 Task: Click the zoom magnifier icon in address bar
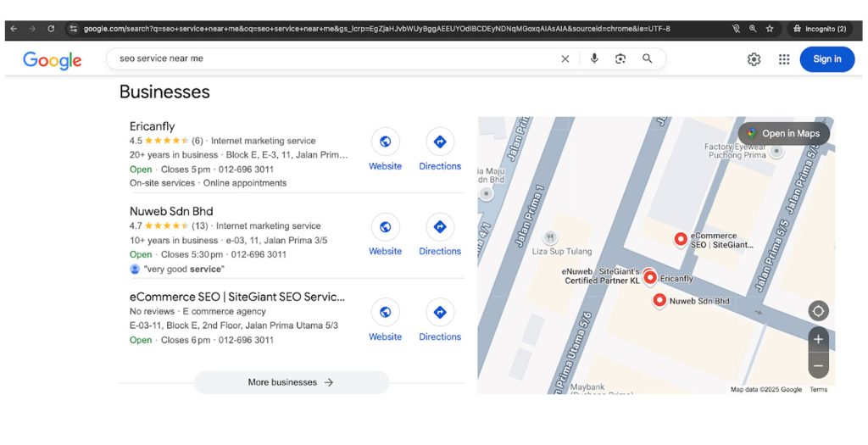[x=753, y=29]
